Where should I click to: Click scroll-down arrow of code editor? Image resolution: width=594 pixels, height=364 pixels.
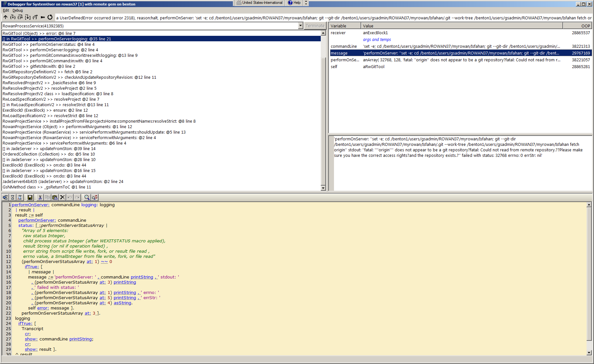click(589, 352)
